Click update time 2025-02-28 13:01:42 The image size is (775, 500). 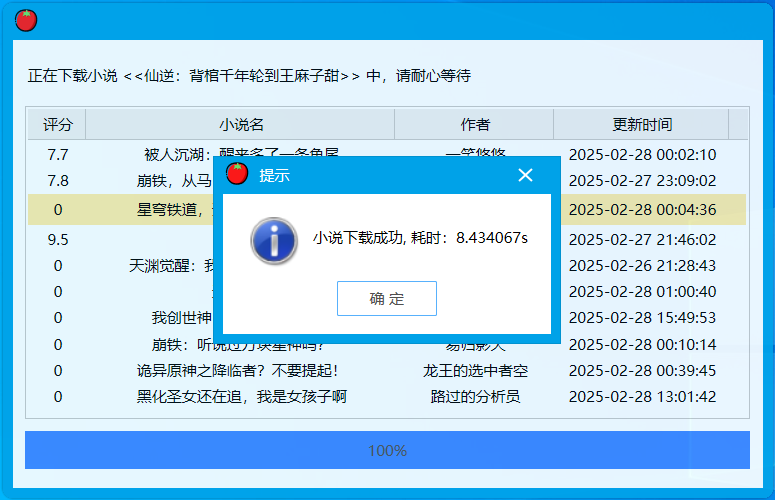(642, 396)
